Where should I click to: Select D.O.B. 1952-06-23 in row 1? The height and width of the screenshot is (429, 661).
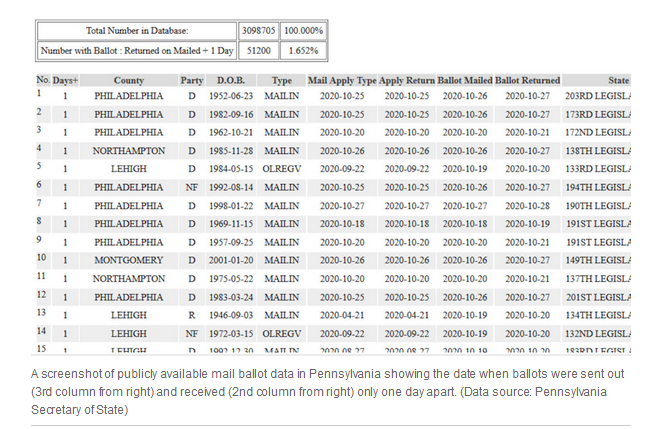pos(231,96)
